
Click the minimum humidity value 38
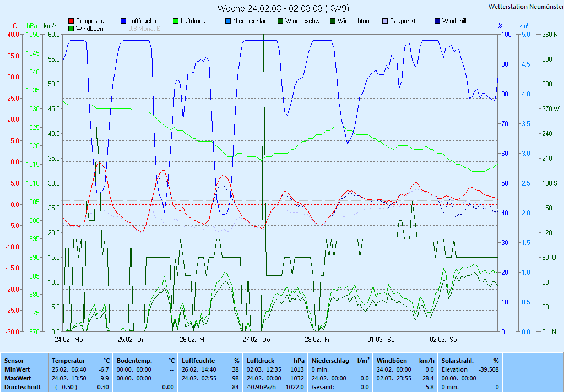coord(235,369)
